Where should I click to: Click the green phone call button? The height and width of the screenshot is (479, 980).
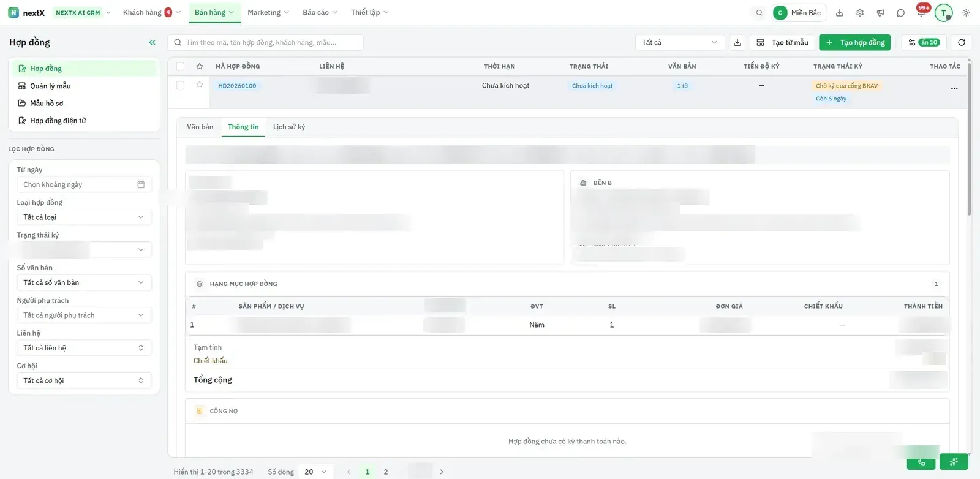pyautogui.click(x=921, y=462)
